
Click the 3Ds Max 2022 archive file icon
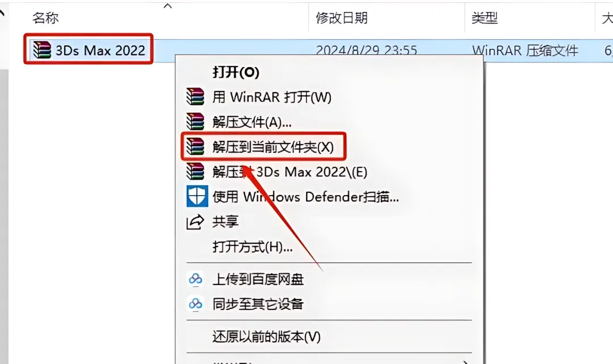pyautogui.click(x=42, y=50)
